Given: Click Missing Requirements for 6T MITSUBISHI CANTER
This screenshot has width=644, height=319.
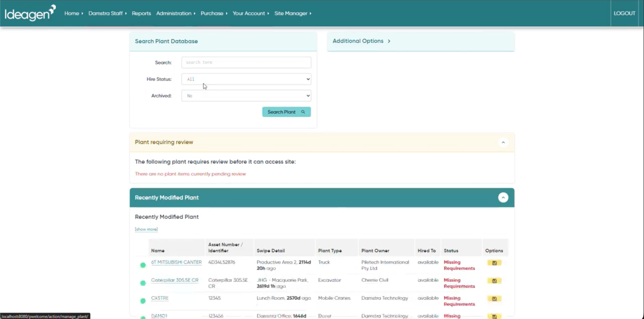Looking at the screenshot, I should pyautogui.click(x=459, y=265).
